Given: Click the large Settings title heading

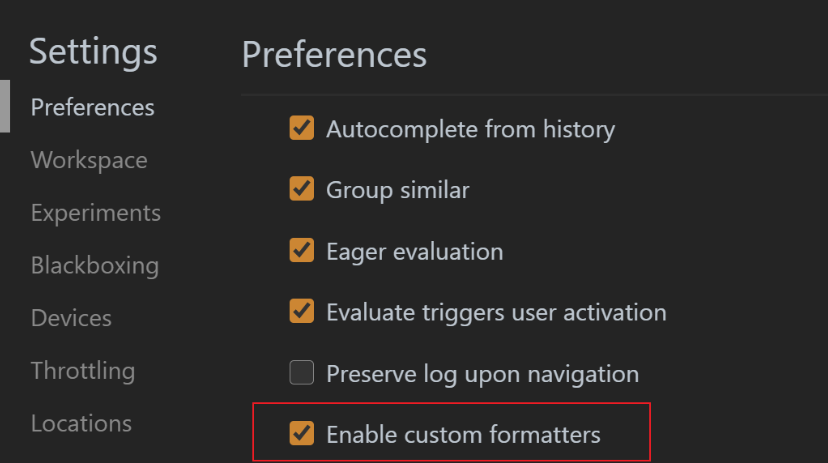Looking at the screenshot, I should click(x=93, y=52).
